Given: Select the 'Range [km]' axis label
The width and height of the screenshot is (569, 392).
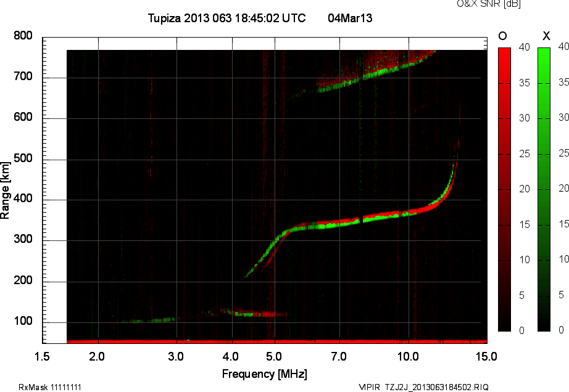Looking at the screenshot, I should click(x=5, y=190).
